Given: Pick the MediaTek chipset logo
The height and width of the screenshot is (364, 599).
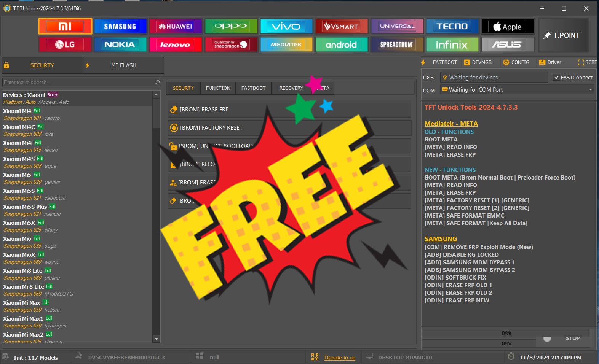Looking at the screenshot, I should [x=286, y=45].
